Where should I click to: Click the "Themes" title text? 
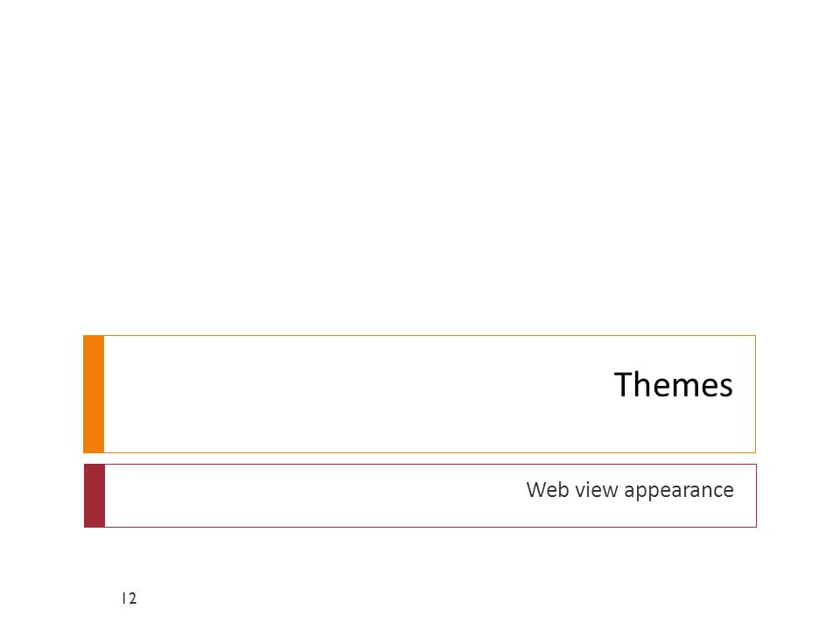click(673, 384)
